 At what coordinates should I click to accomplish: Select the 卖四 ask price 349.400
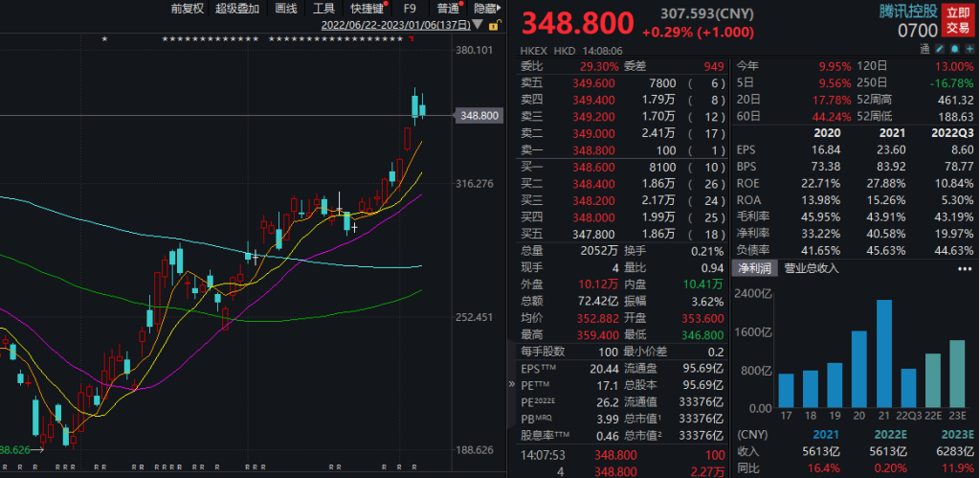point(593,101)
